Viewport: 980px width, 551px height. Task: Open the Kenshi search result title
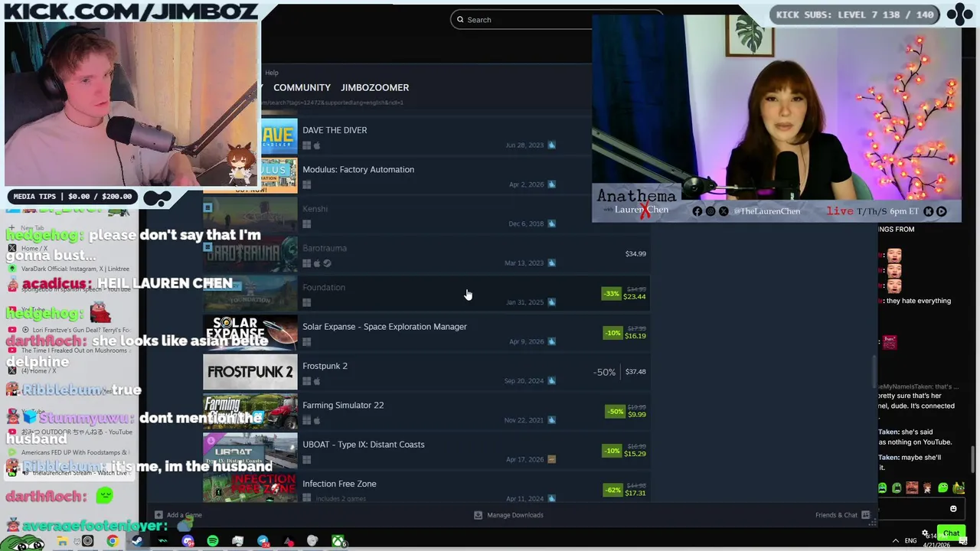[315, 209]
